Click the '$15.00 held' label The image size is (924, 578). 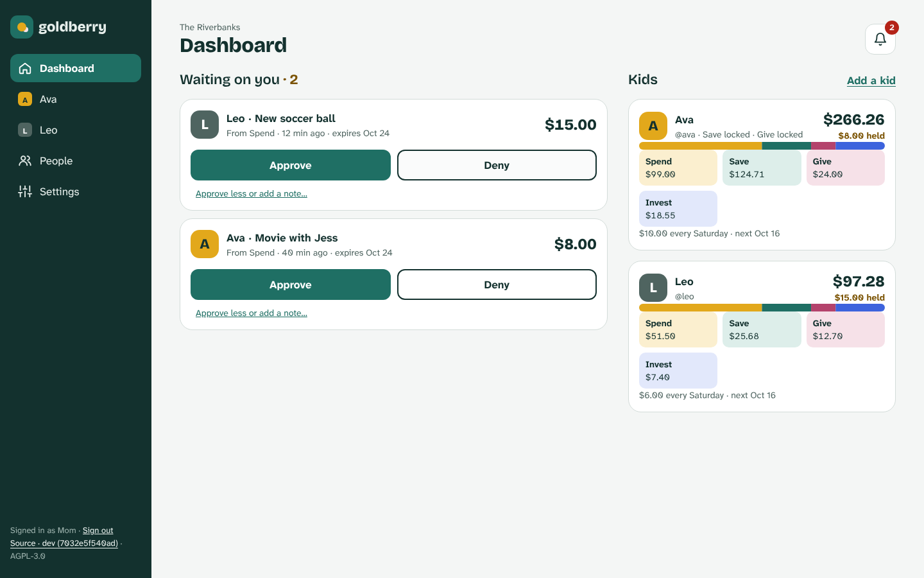pos(860,297)
